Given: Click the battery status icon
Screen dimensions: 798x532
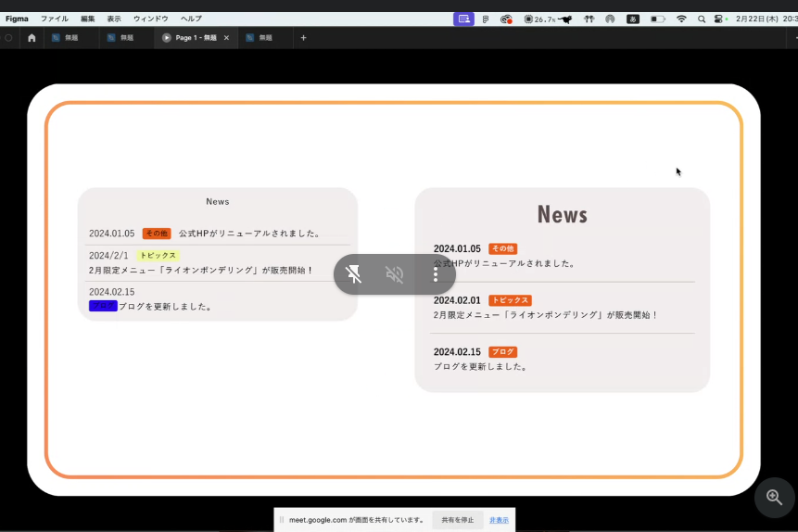Looking at the screenshot, I should click(x=657, y=19).
